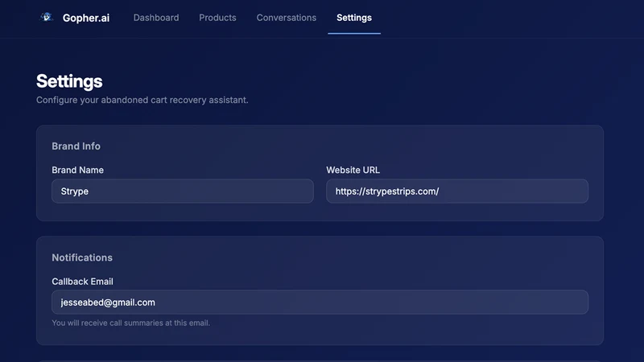The height and width of the screenshot is (362, 644).
Task: Click the Callback Email input box
Action: (x=320, y=302)
